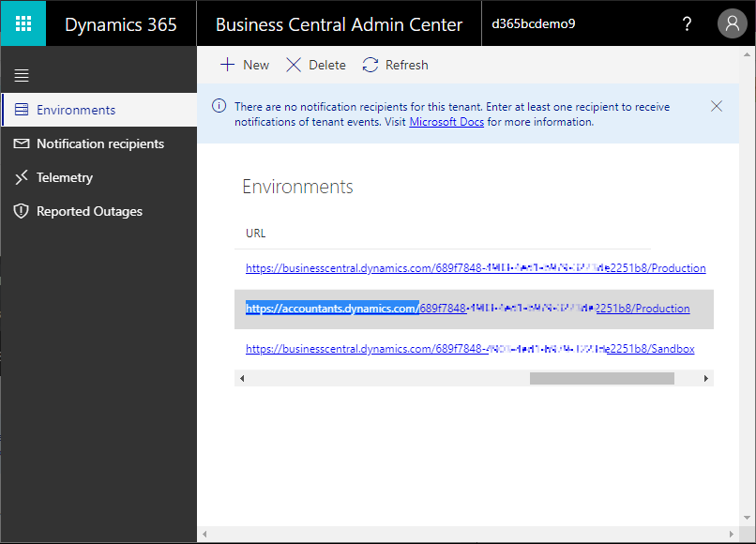Click the info icon in notification banner
Image resolution: width=756 pixels, height=544 pixels.
click(219, 106)
